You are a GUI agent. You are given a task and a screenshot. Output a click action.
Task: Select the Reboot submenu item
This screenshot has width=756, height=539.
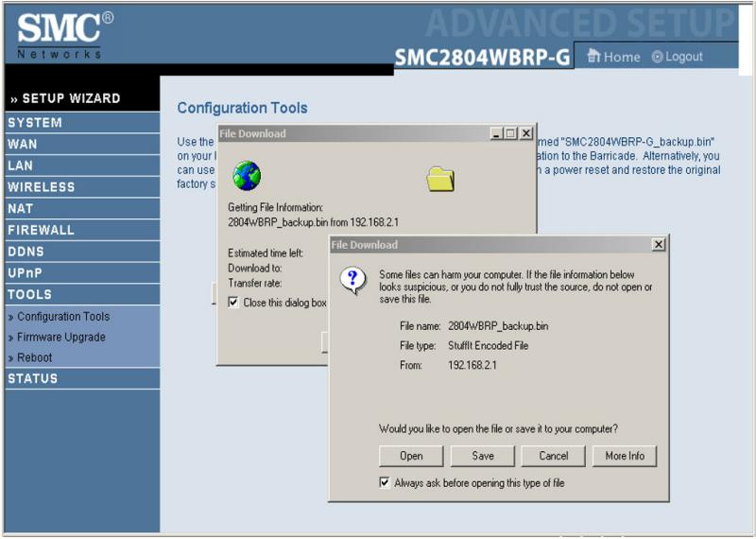pyautogui.click(x=34, y=357)
